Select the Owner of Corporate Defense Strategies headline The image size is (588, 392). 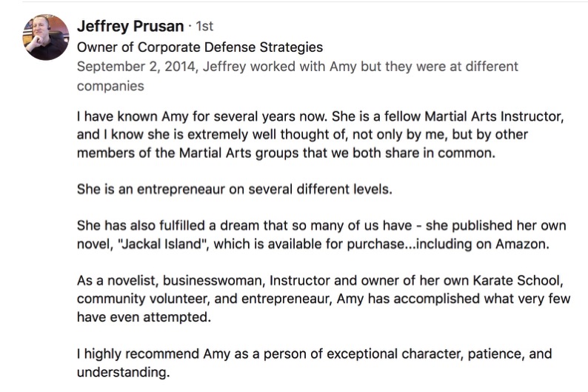(200, 47)
